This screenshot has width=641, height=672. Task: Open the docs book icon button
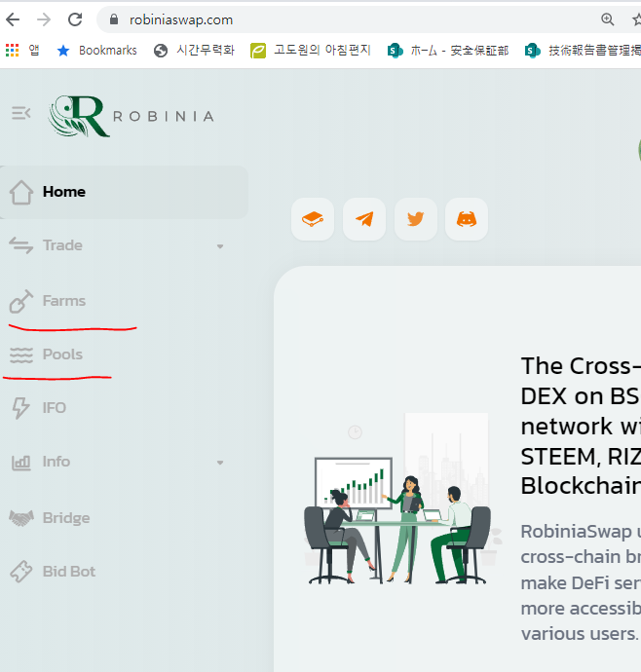[x=313, y=219]
